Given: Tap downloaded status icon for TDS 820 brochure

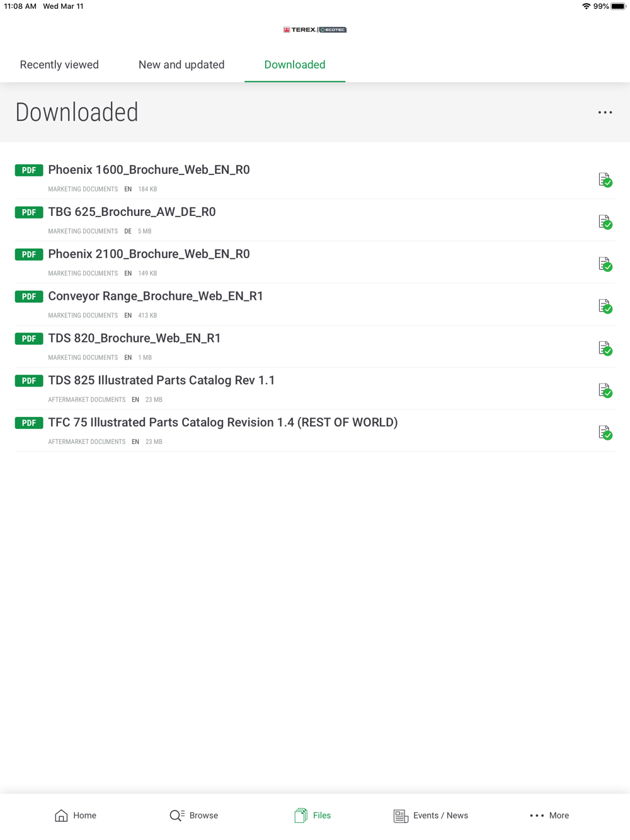Looking at the screenshot, I should pyautogui.click(x=605, y=349).
